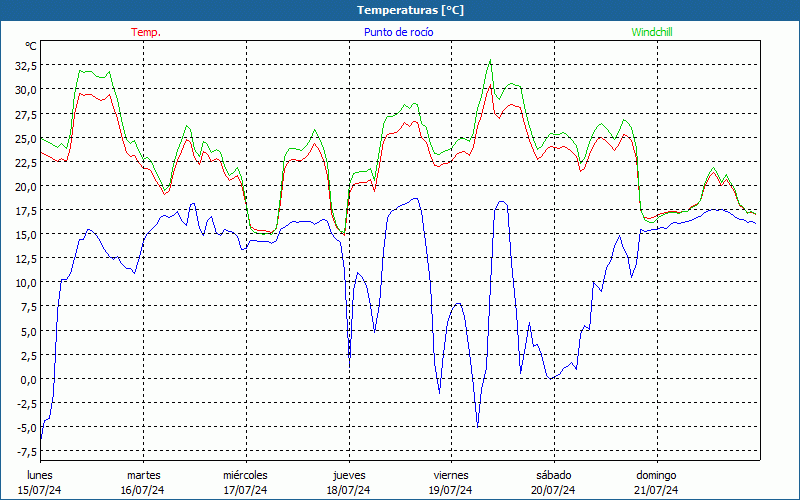Click the -7,5 y-axis value
This screenshot has height=500, width=800.
click(27, 452)
